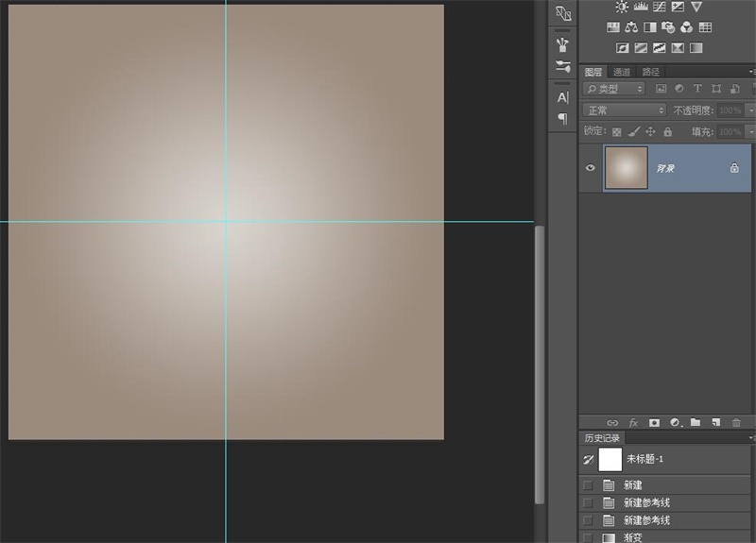756x543 pixels.
Task: Toggle filter for adjustment layers
Action: coord(679,88)
